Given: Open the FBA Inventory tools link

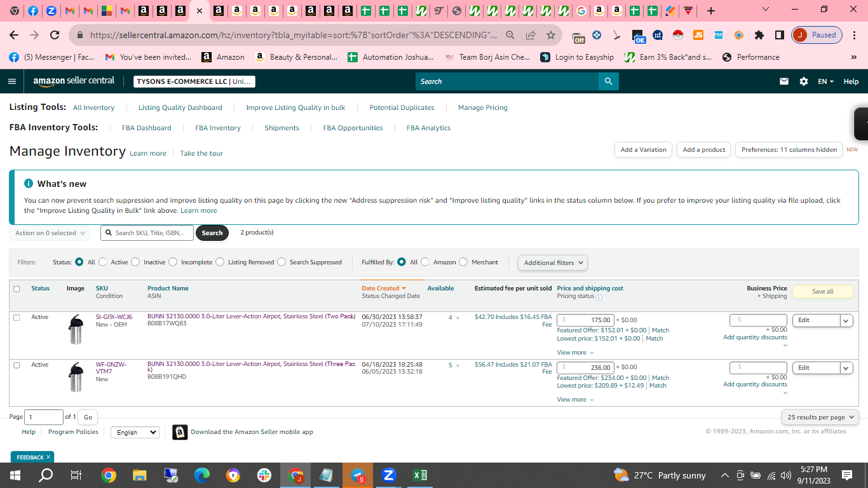Looking at the screenshot, I should coord(218,128).
